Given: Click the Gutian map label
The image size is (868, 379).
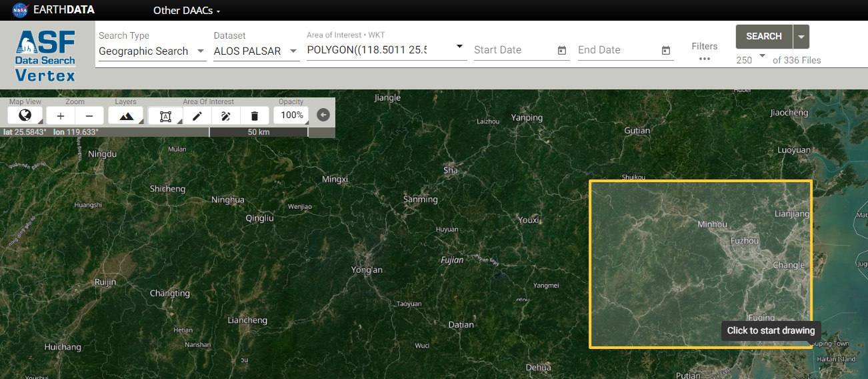Looking at the screenshot, I should (637, 131).
